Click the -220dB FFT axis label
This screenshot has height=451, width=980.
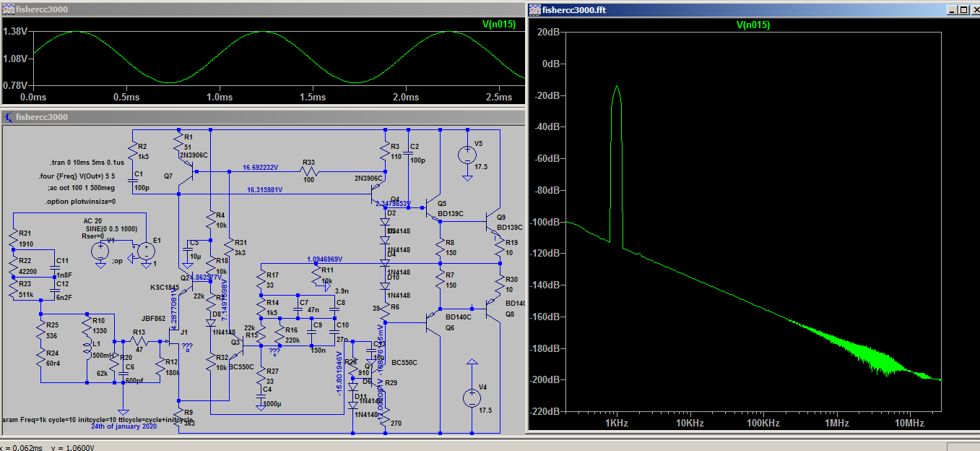click(x=546, y=411)
